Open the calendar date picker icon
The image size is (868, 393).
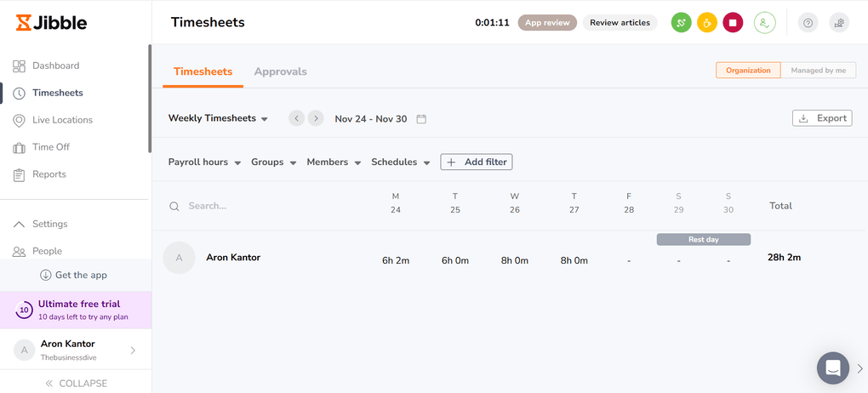[x=421, y=119]
